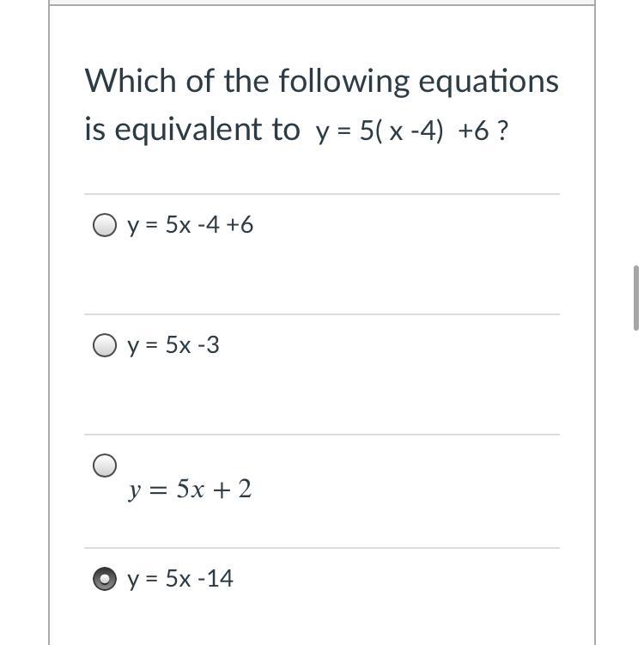
Task: Pick the radio button above y = 5x + 2
Action: click(105, 465)
